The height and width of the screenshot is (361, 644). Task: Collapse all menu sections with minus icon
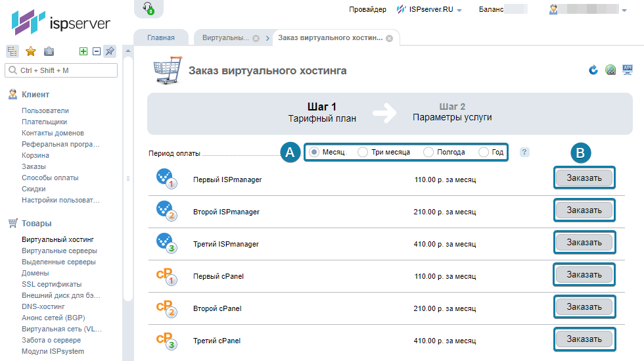click(x=97, y=51)
